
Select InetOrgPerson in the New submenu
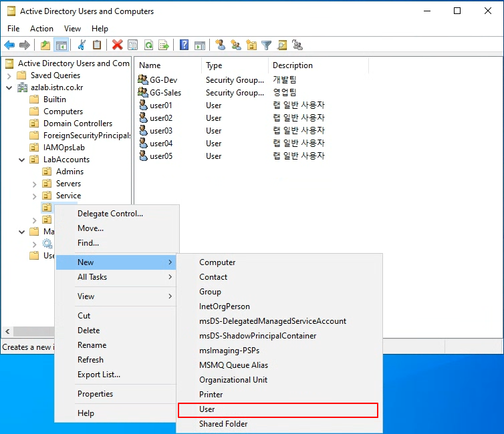click(x=279, y=306)
